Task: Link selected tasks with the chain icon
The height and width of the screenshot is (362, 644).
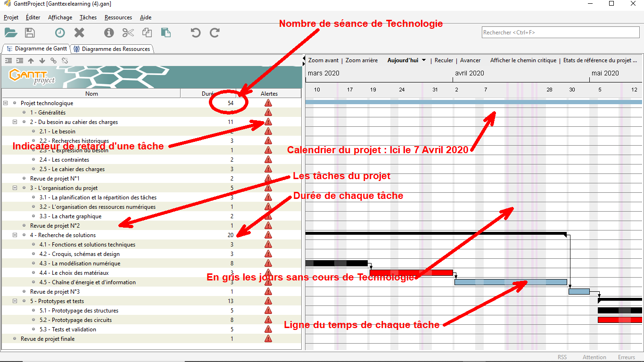Action: [x=53, y=61]
